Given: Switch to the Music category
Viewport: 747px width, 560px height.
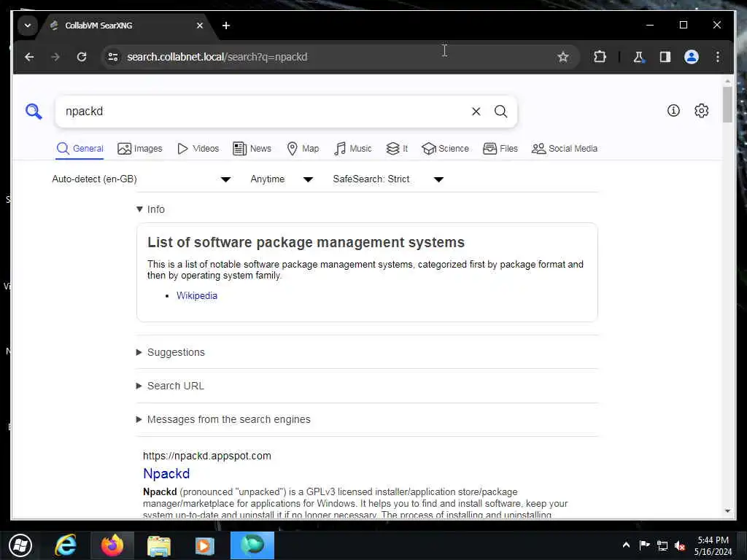Looking at the screenshot, I should [353, 149].
